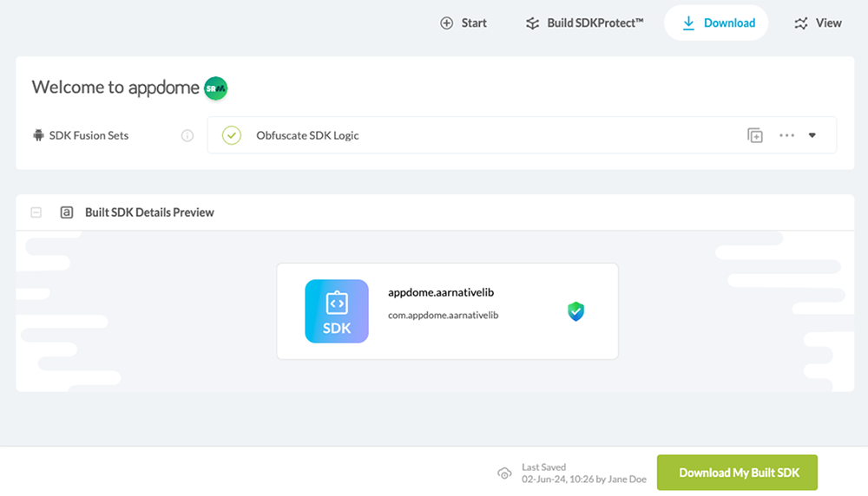Click the green SRM badge beside appdome
The height and width of the screenshot is (496, 868).
[215, 88]
